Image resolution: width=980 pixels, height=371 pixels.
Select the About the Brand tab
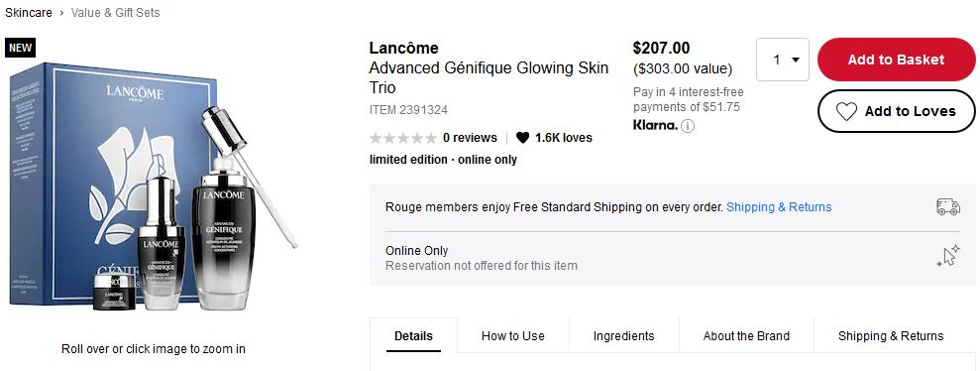point(746,336)
